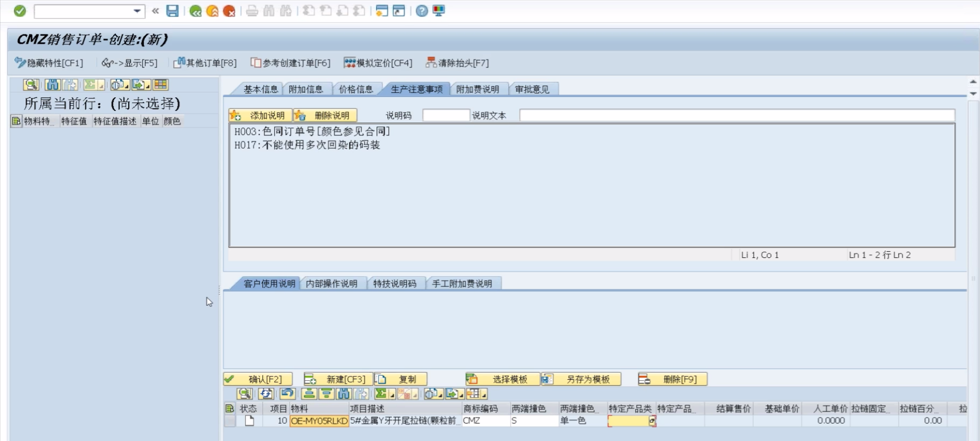Switch to 价格信息 tab
The width and height of the screenshot is (980, 441).
(356, 89)
